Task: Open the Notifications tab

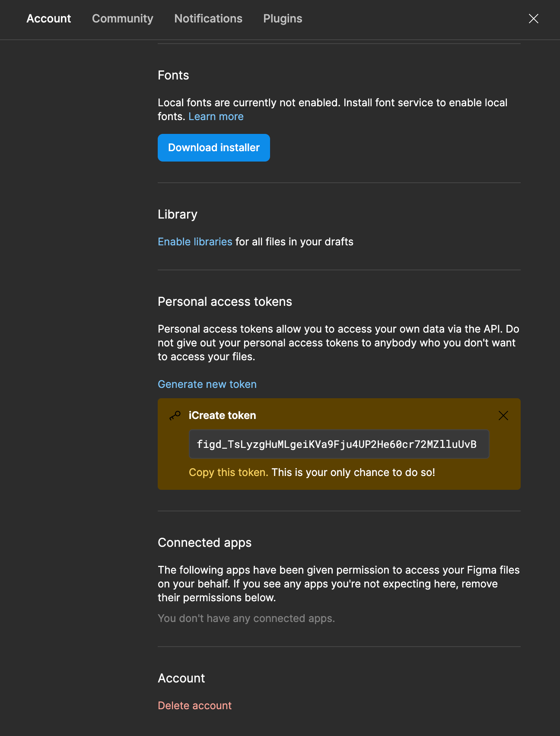Action: click(208, 19)
